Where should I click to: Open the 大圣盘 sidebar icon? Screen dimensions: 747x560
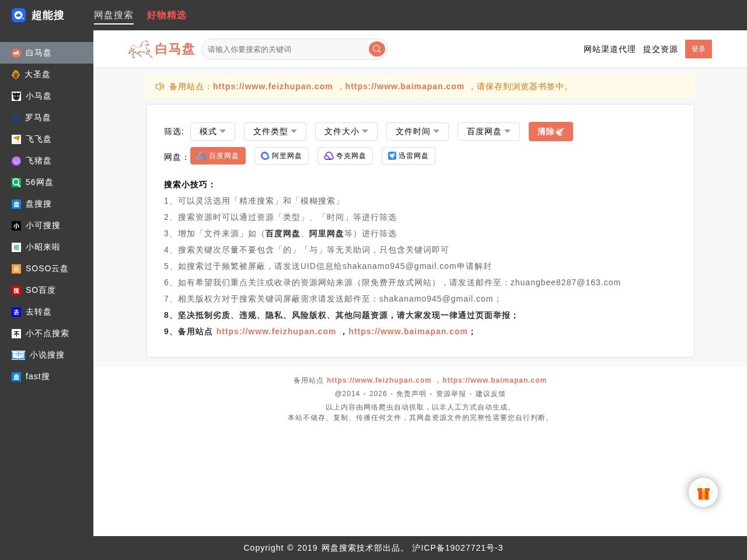[x=16, y=74]
